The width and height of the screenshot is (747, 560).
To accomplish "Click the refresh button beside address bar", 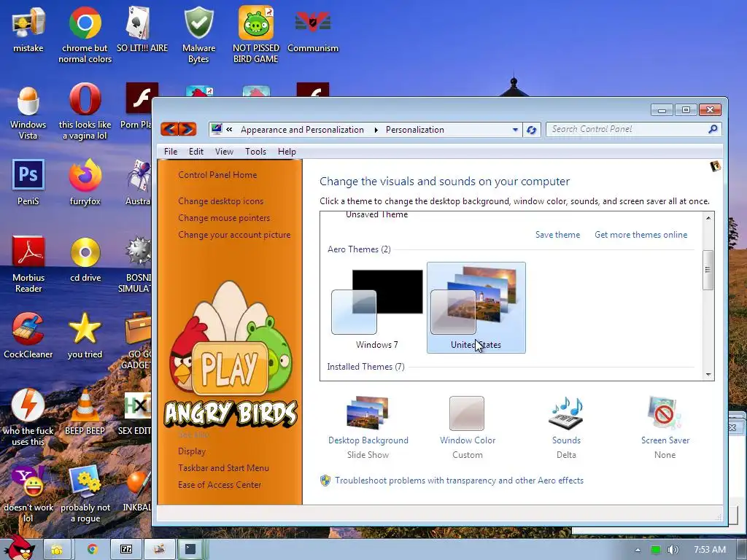I will (532, 130).
